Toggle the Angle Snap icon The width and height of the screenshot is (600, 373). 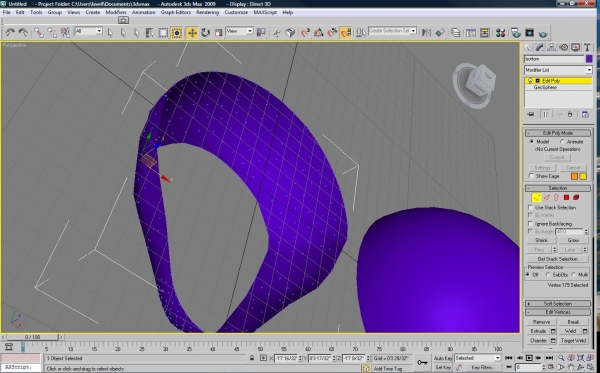coord(318,33)
